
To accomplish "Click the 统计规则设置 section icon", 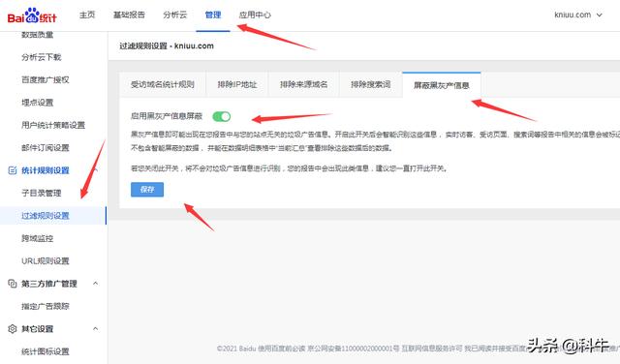I will click(13, 170).
